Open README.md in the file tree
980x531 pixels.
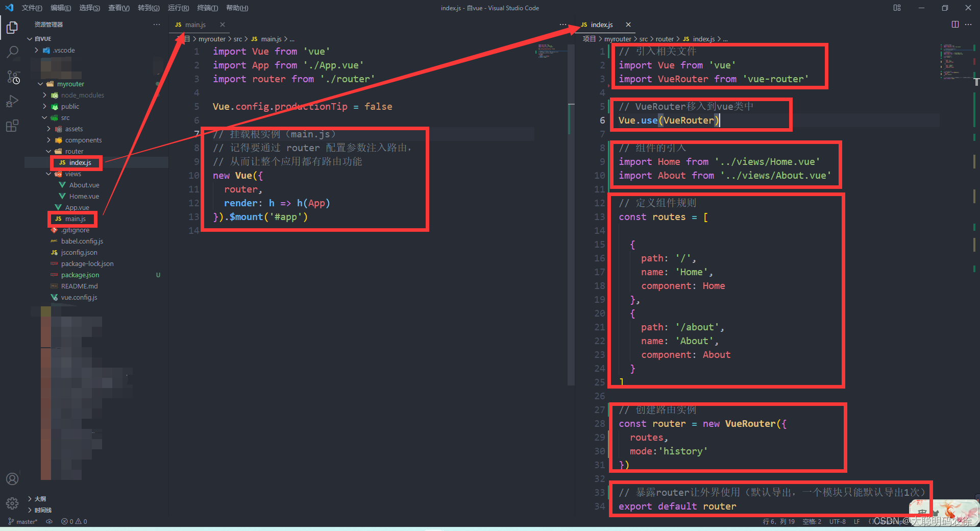pos(97,286)
